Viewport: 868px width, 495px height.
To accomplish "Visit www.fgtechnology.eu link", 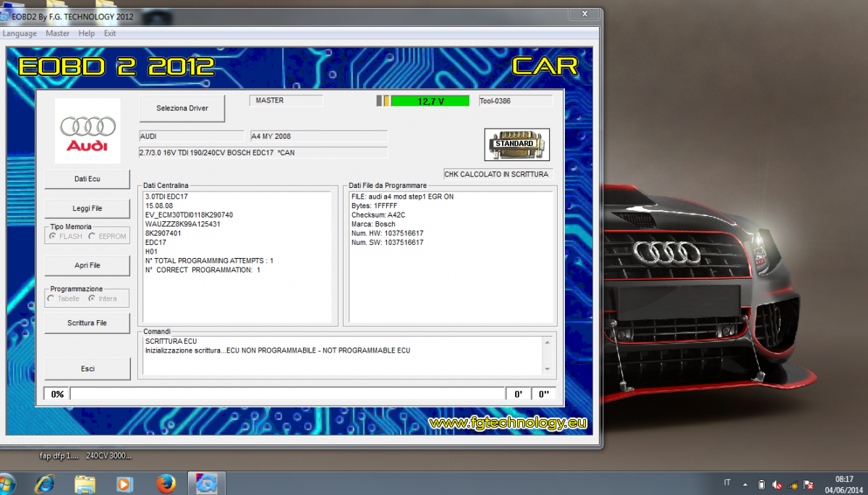I will click(506, 423).
